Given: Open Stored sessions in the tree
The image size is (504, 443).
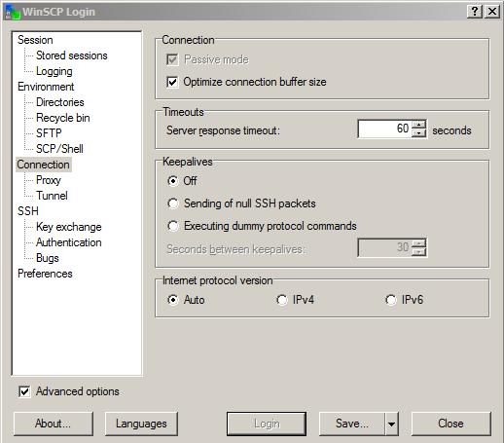Looking at the screenshot, I should point(72,55).
